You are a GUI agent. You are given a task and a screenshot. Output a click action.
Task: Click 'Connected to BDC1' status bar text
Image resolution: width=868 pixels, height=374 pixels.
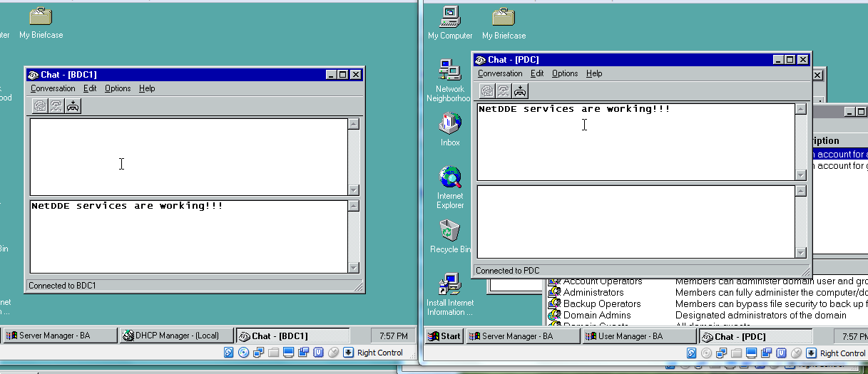(62, 286)
